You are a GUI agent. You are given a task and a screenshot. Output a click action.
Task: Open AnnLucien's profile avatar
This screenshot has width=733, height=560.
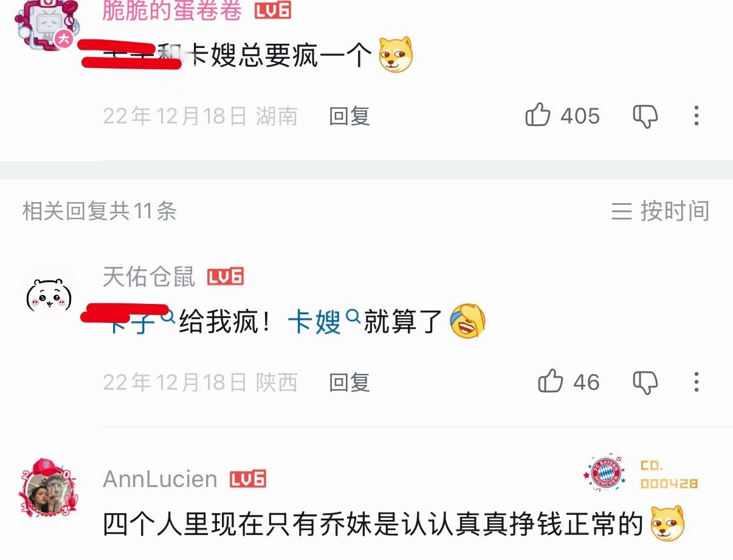coord(49,490)
